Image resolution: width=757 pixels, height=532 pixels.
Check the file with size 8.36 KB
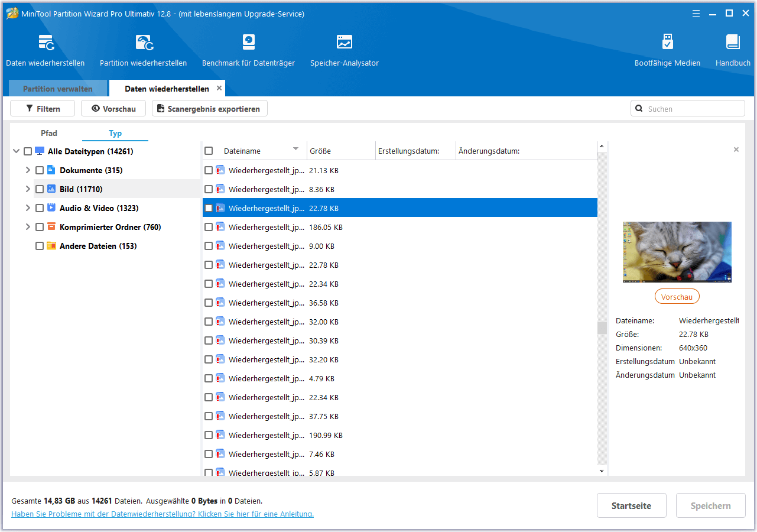[209, 189]
